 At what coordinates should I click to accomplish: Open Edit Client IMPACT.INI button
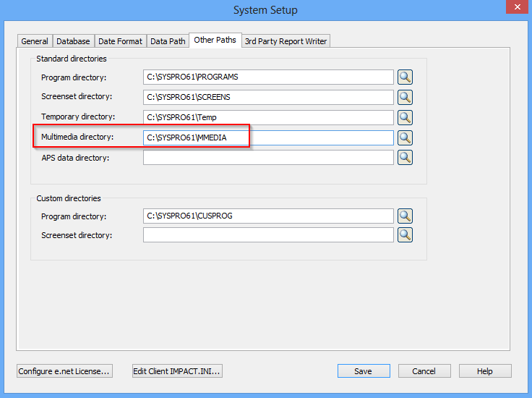coord(177,371)
